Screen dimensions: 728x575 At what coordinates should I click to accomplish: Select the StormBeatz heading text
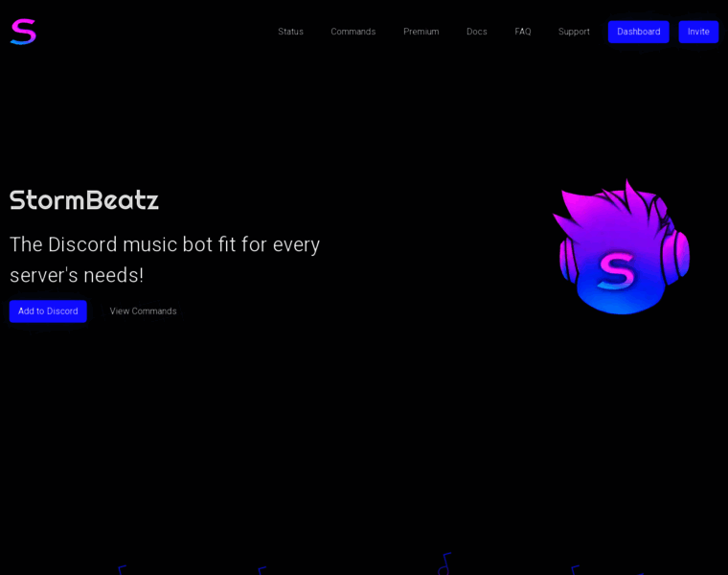[x=84, y=200]
